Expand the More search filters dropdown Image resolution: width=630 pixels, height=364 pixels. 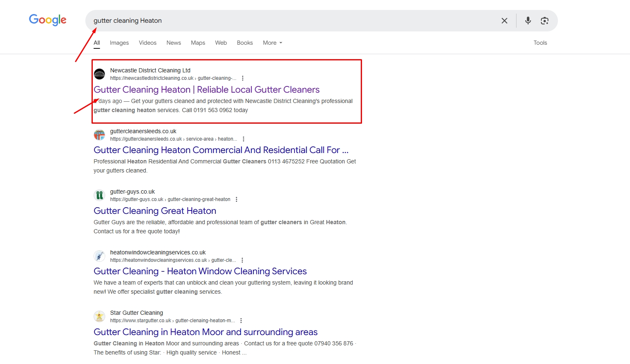(x=273, y=43)
